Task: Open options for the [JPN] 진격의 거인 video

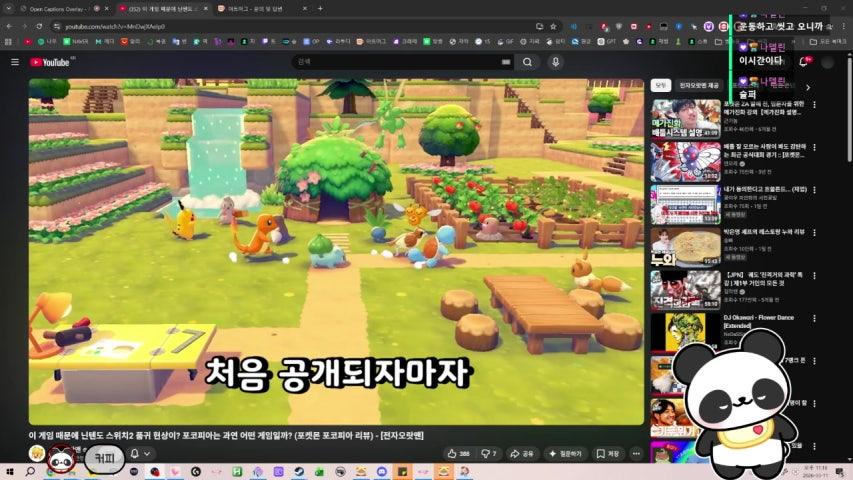Action: (x=814, y=276)
